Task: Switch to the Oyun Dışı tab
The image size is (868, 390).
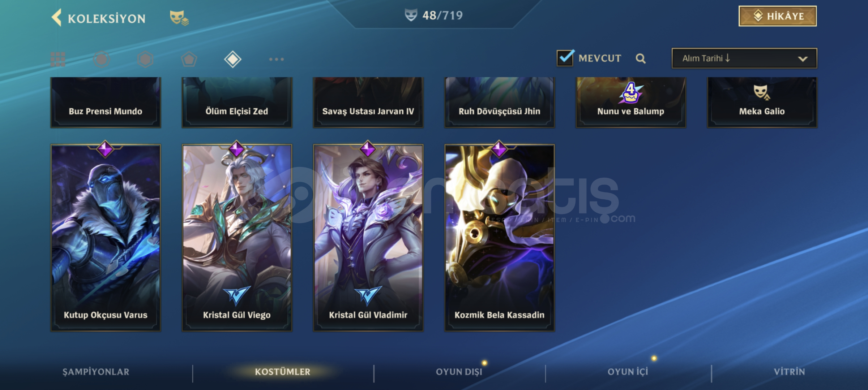Action: (x=459, y=372)
